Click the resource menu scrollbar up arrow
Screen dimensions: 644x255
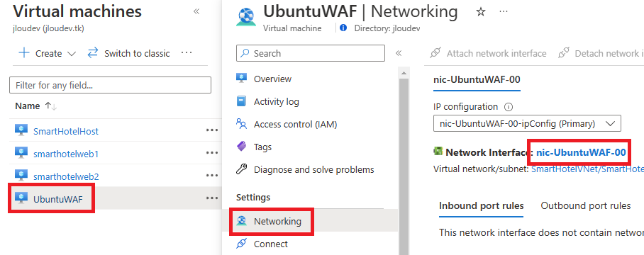[404, 74]
